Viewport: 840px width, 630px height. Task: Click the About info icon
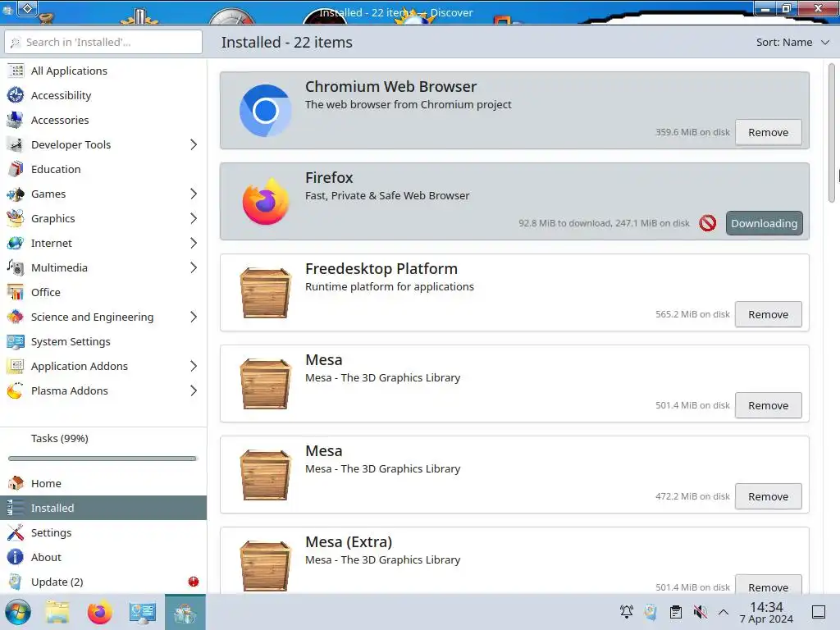click(x=16, y=557)
